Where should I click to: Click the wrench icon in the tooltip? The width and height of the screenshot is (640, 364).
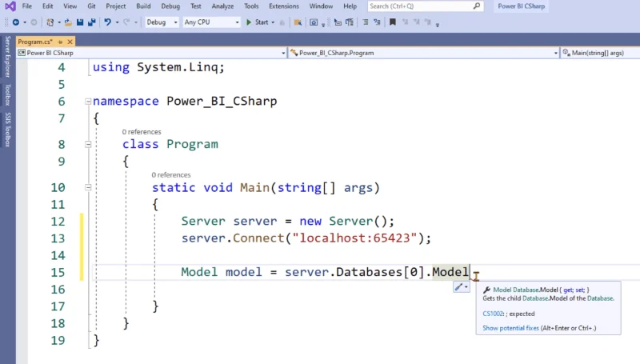coord(486,290)
